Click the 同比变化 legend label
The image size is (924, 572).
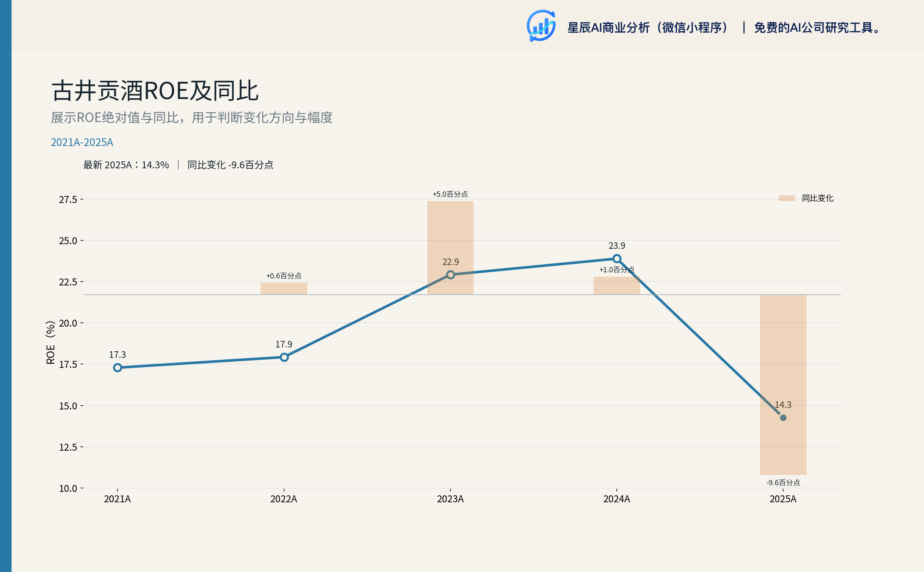point(818,198)
